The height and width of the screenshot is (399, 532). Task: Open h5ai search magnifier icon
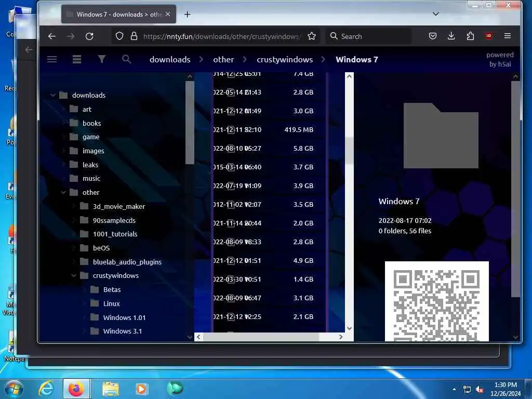127,59
